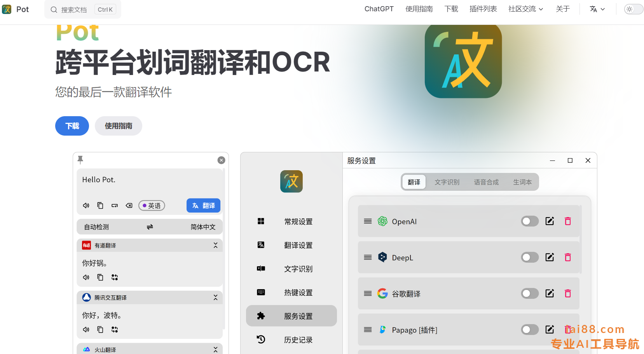Delete the 谷歌翻译 service

point(568,293)
